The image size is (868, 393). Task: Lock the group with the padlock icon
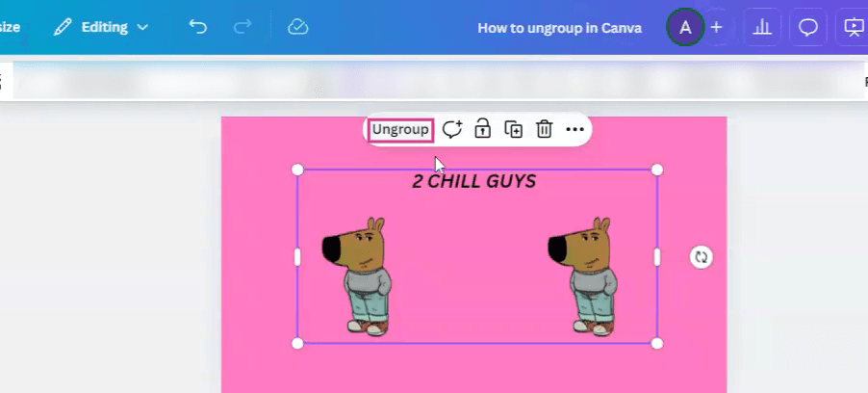[483, 129]
